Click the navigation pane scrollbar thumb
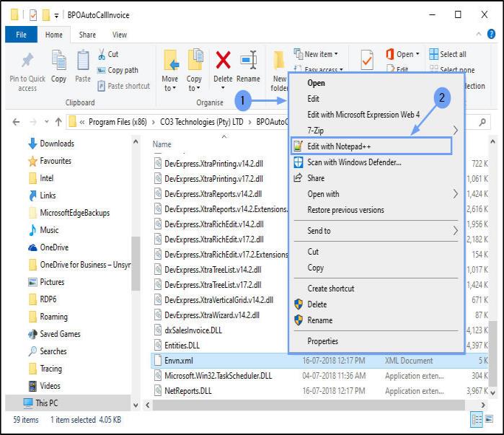 (136, 263)
